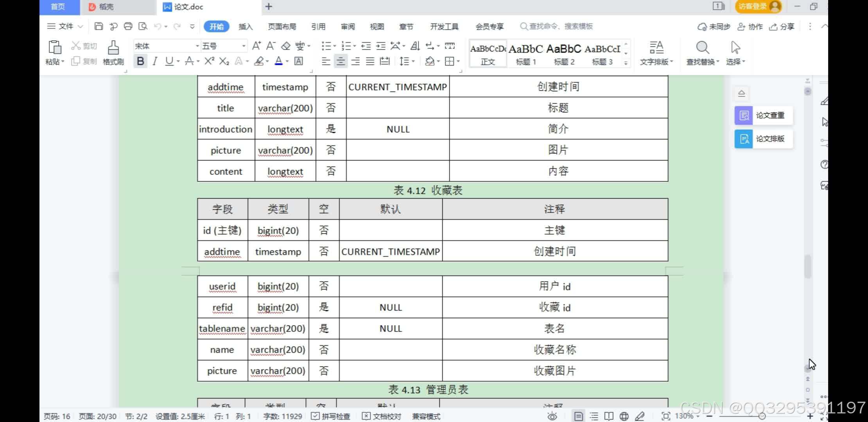
Task: Apply subscript X₂ formatting
Action: 224,61
